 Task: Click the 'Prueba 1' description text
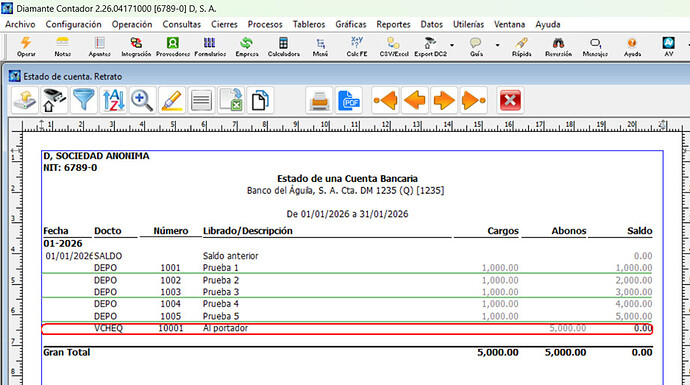click(x=220, y=268)
